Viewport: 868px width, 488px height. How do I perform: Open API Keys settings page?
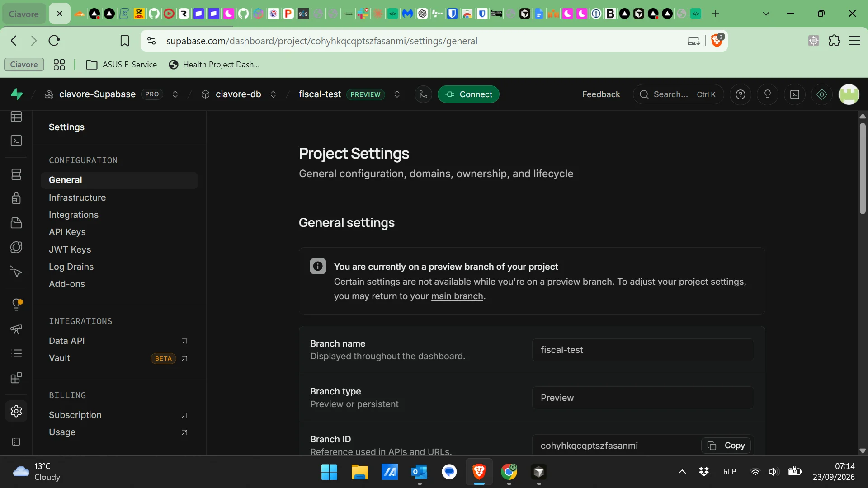(67, 232)
